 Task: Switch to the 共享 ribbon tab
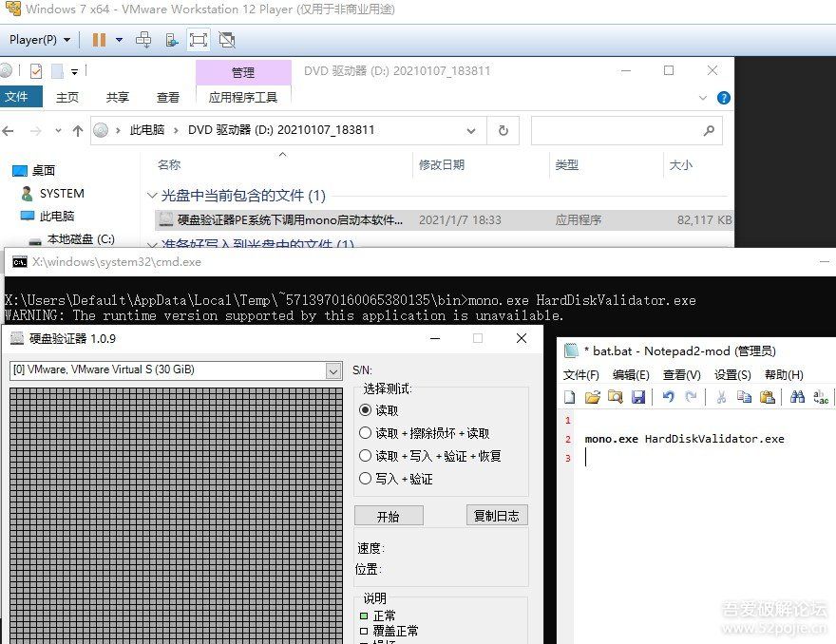tap(118, 97)
